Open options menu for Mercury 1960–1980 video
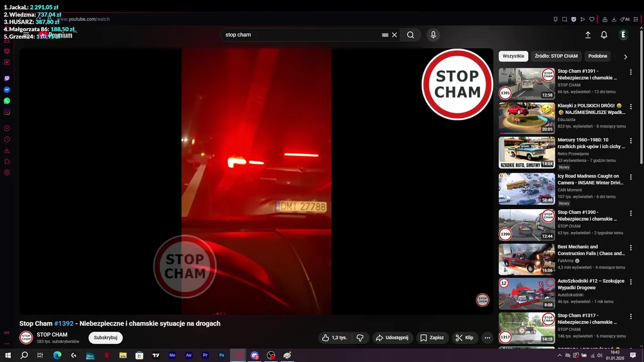 coord(631,141)
